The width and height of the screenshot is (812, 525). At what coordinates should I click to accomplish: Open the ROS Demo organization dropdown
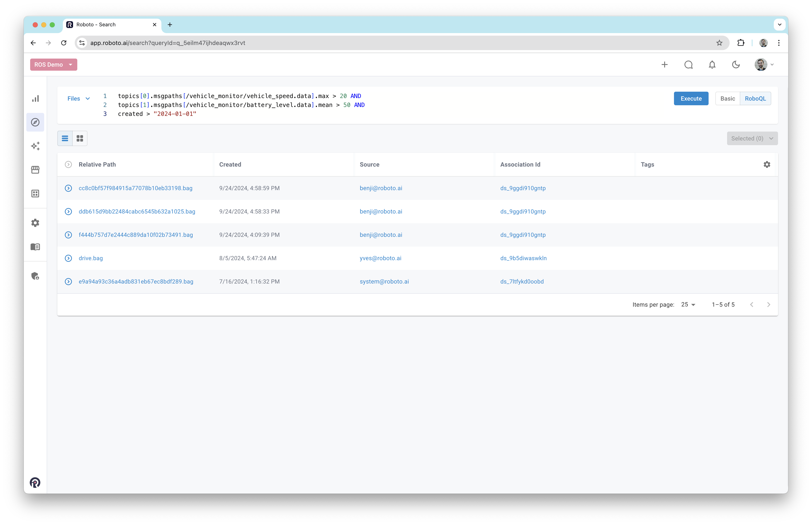tap(54, 65)
